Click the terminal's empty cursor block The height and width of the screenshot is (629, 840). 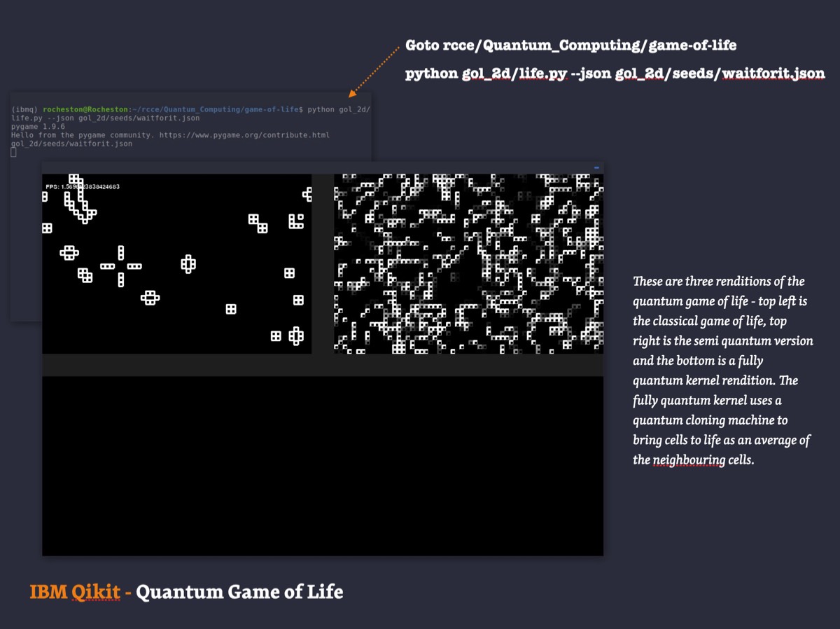click(x=13, y=152)
